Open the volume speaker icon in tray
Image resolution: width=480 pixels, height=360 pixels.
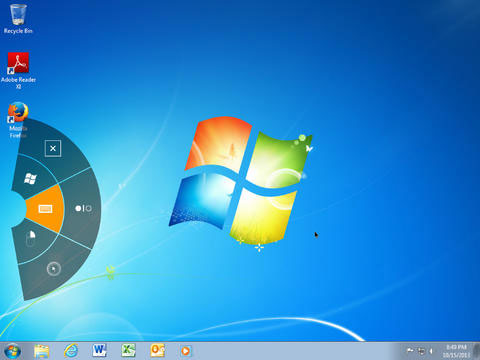tap(431, 351)
